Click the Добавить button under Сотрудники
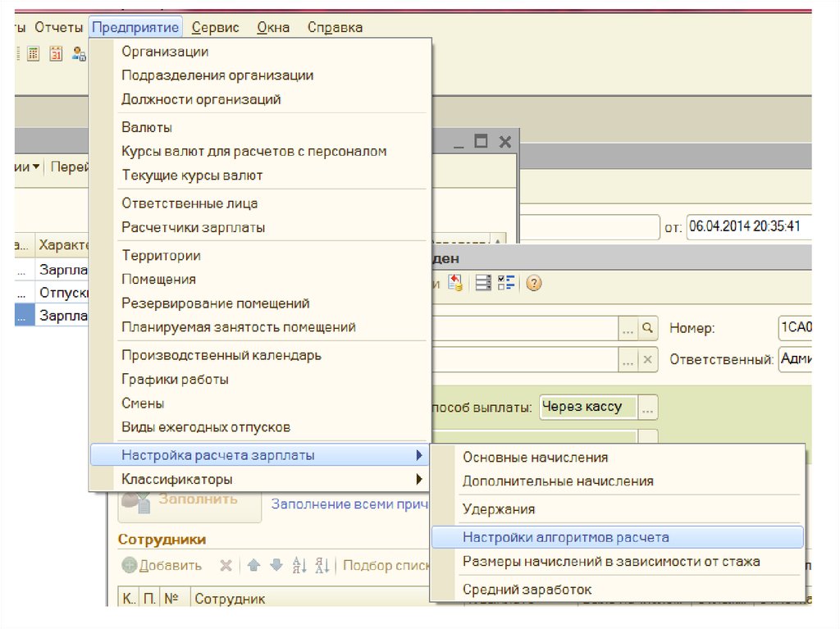840x629 pixels. tap(162, 565)
